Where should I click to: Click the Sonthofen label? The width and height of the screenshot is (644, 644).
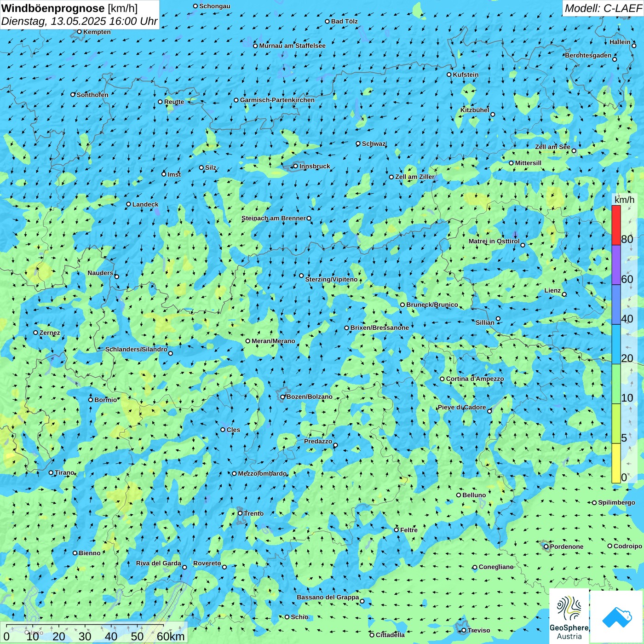(x=92, y=95)
